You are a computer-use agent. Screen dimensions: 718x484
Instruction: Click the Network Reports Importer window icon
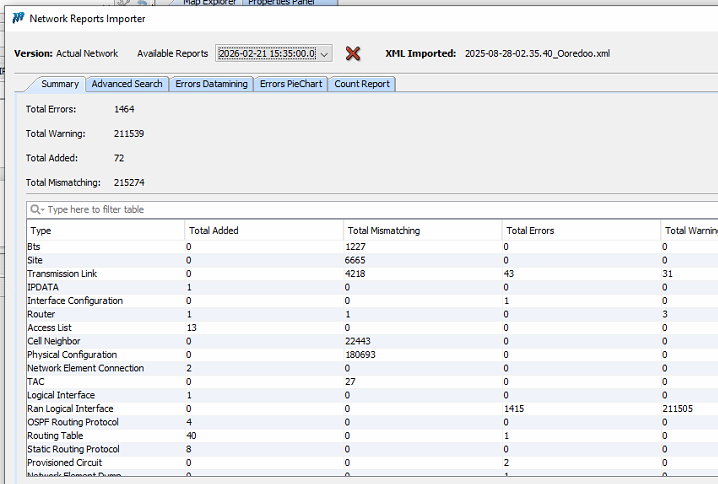[18, 18]
